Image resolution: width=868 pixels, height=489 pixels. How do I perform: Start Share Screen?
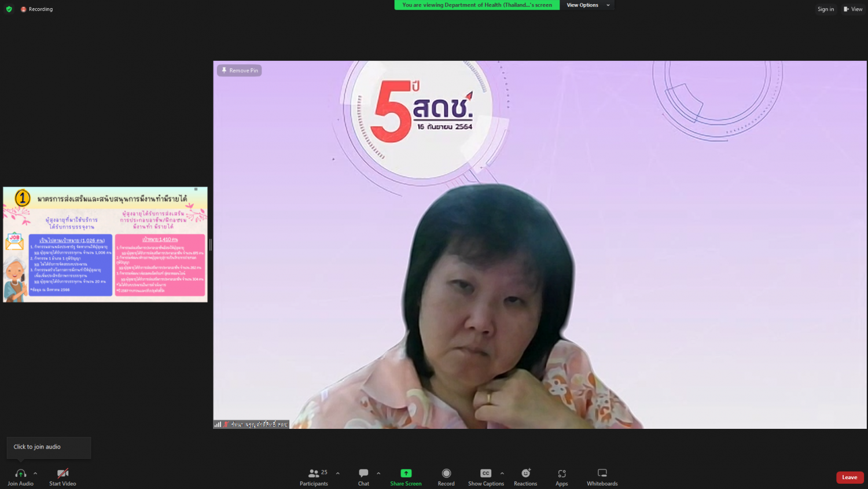[x=406, y=477]
